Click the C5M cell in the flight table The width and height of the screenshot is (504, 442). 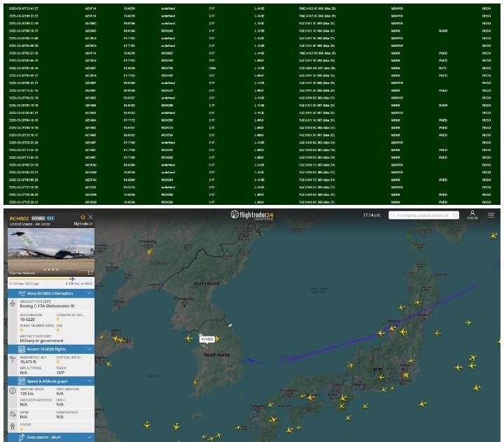tap(212, 68)
